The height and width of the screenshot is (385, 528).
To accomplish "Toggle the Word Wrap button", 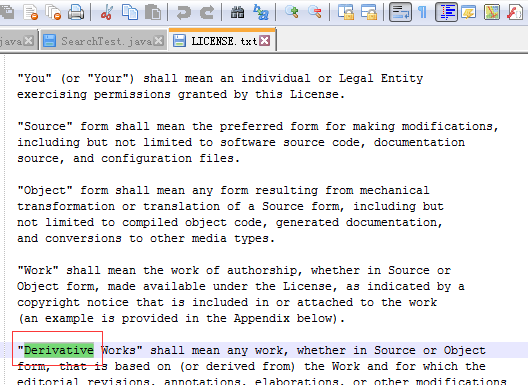I will point(400,12).
